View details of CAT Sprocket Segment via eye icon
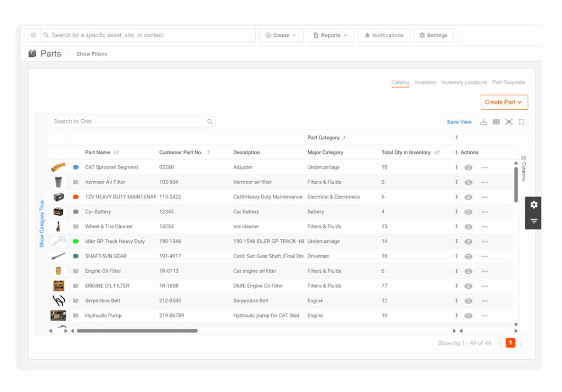This screenshot has height=392, width=562. [468, 167]
